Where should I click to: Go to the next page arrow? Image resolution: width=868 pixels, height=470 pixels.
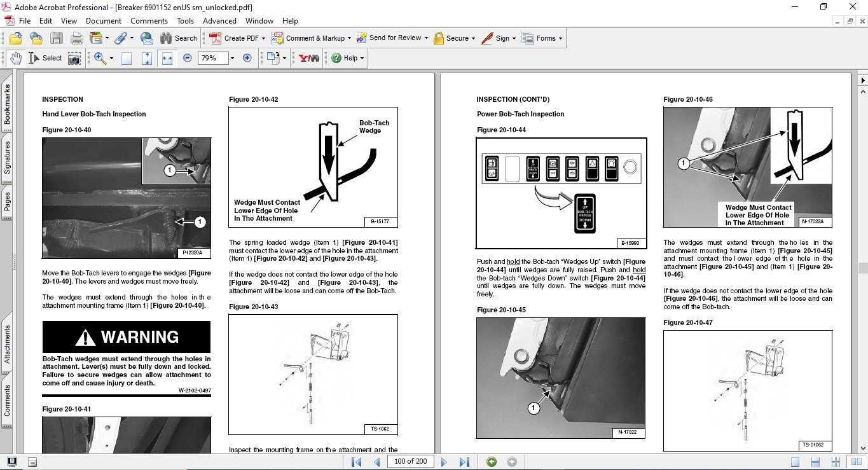444,462
